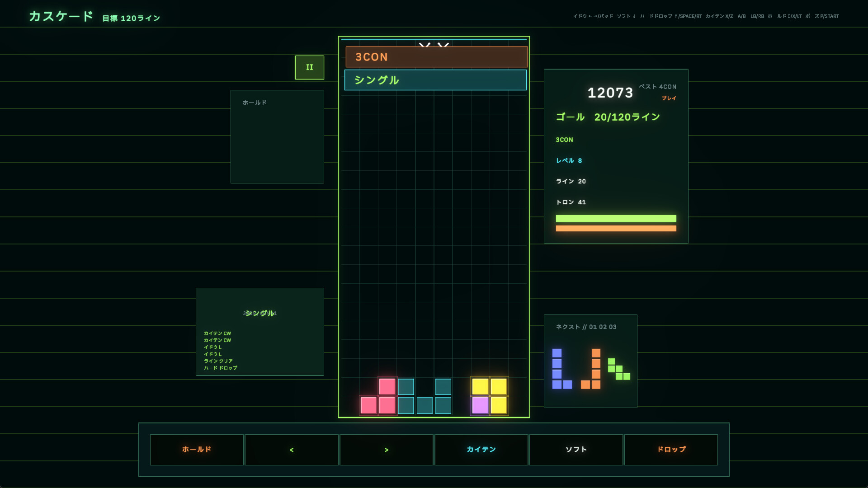Rotate piece with カイテン button
The height and width of the screenshot is (488, 868).
481,450
